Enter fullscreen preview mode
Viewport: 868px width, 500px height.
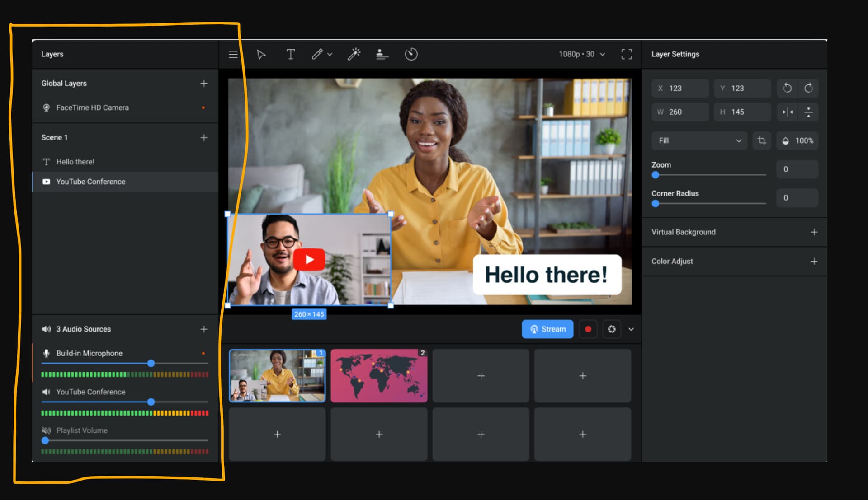(x=627, y=55)
